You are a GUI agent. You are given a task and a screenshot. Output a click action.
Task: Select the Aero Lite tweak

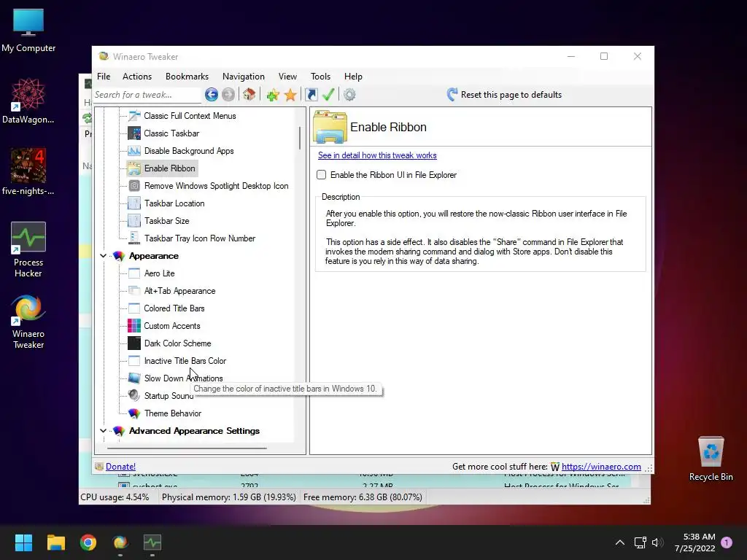coord(159,273)
